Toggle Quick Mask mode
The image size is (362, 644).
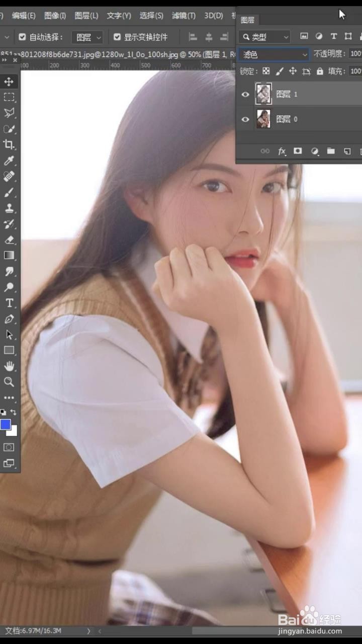(9, 447)
